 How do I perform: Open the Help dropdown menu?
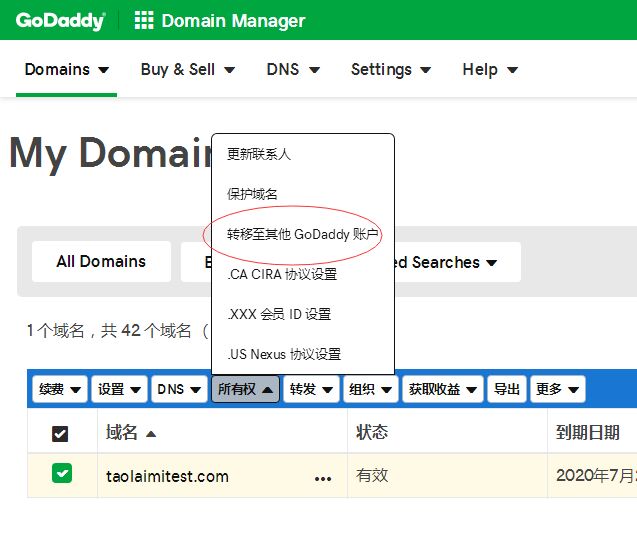pyautogui.click(x=489, y=69)
